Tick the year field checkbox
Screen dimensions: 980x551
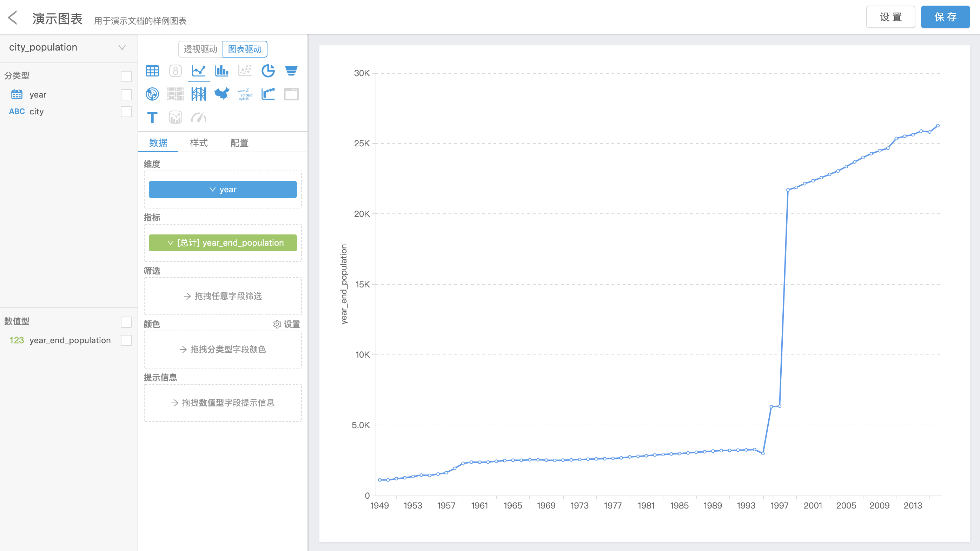tap(126, 95)
